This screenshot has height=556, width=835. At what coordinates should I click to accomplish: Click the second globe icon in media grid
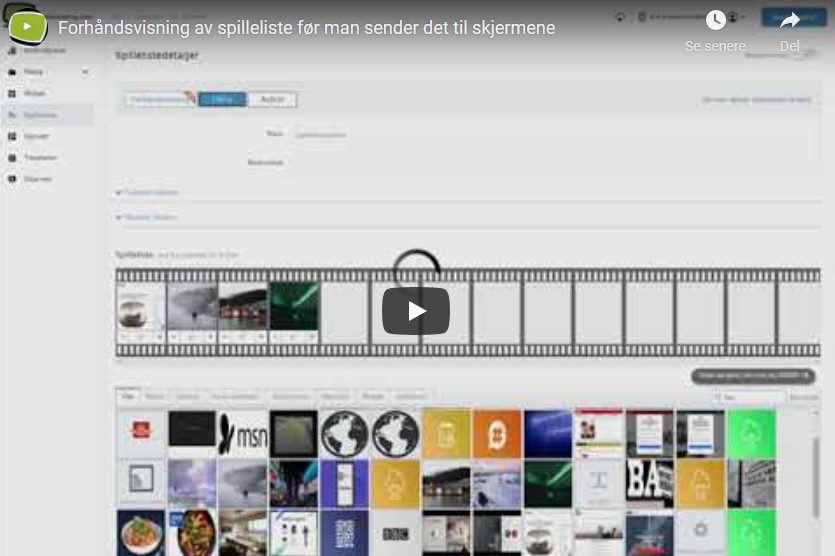(x=396, y=434)
